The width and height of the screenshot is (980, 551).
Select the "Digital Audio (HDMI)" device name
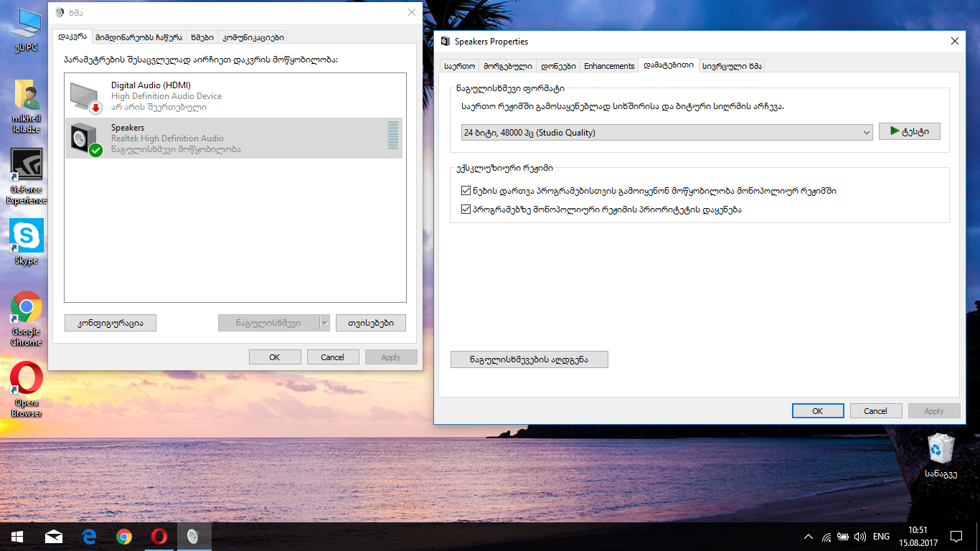(x=151, y=85)
